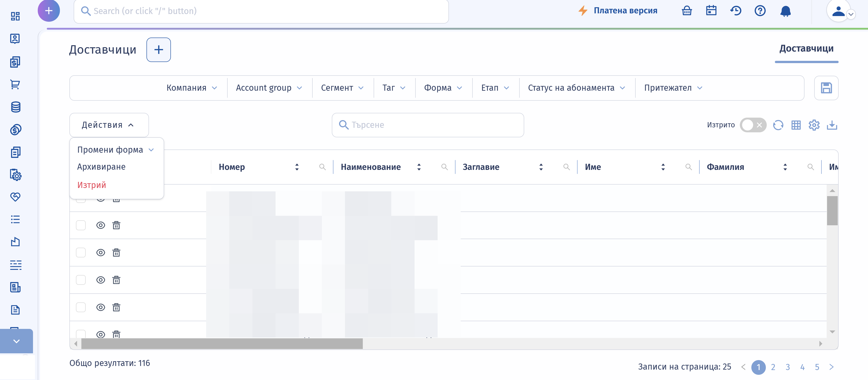This screenshot has width=868, height=380.
Task: View fifth row record with eye icon
Action: coord(101,307)
